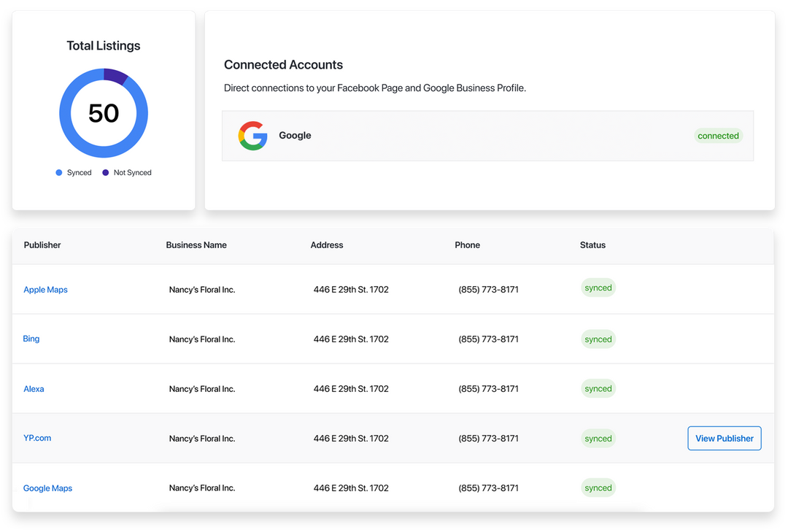
Task: Click the phone number in Alexa row
Action: [488, 389]
